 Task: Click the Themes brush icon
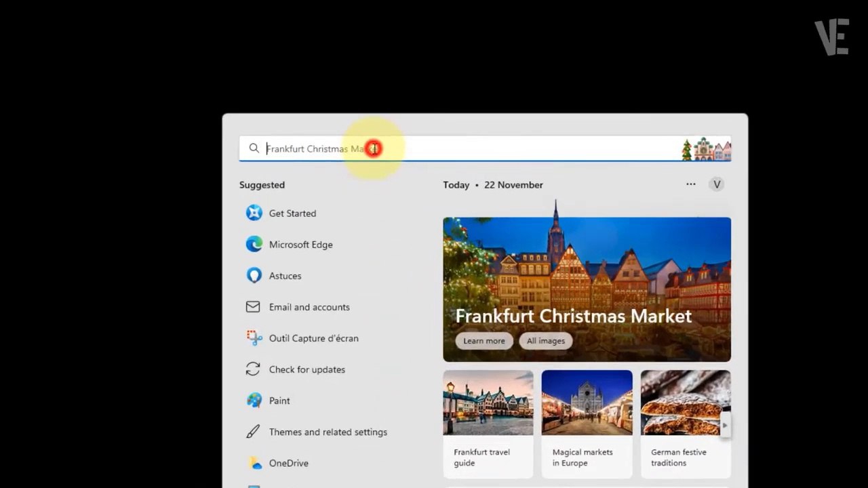coord(253,432)
